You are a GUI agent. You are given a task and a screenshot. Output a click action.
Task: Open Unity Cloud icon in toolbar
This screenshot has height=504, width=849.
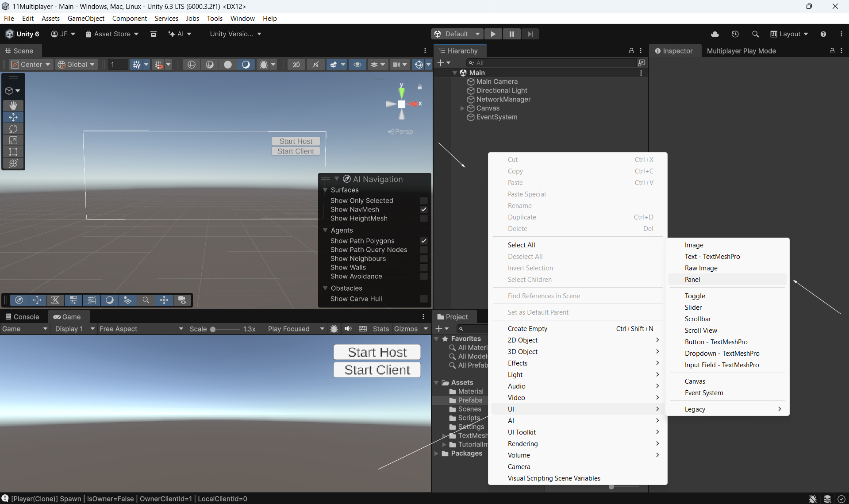pos(715,34)
